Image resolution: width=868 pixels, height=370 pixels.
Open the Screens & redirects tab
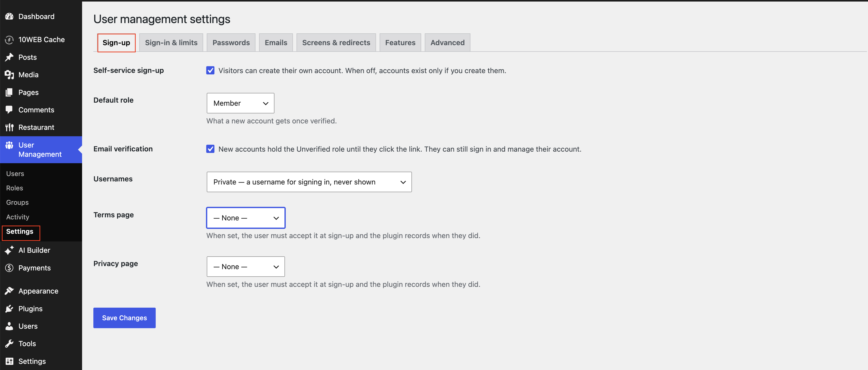(x=336, y=43)
